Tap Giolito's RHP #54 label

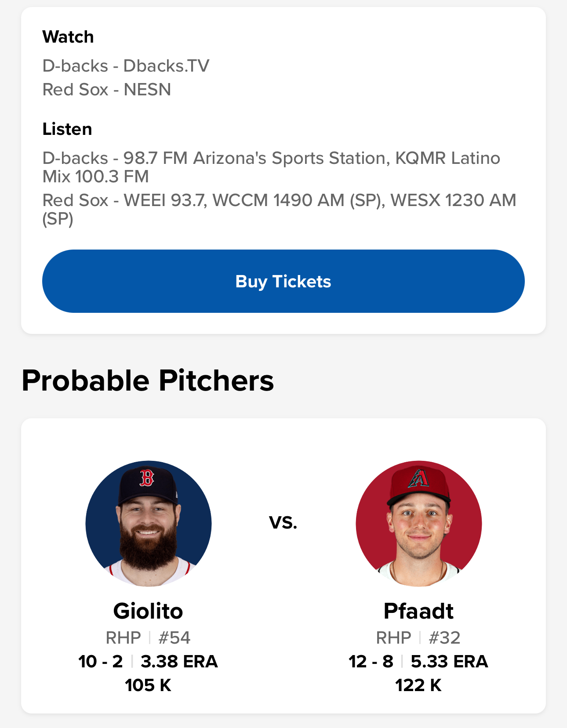[148, 637]
